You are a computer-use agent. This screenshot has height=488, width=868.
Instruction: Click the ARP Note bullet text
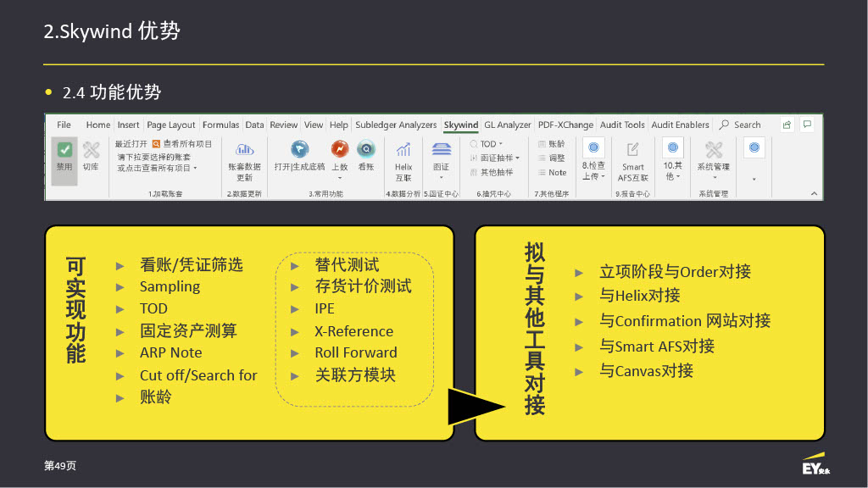tap(171, 352)
